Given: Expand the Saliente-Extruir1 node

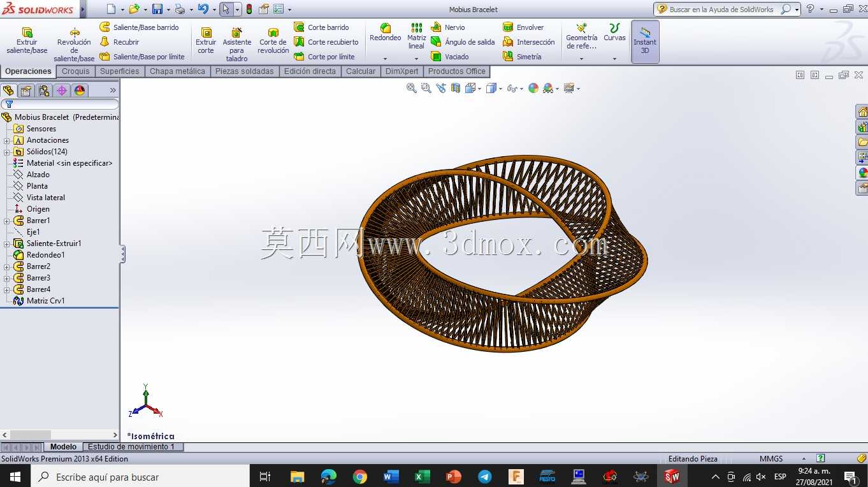Looking at the screenshot, I should click(x=6, y=243).
